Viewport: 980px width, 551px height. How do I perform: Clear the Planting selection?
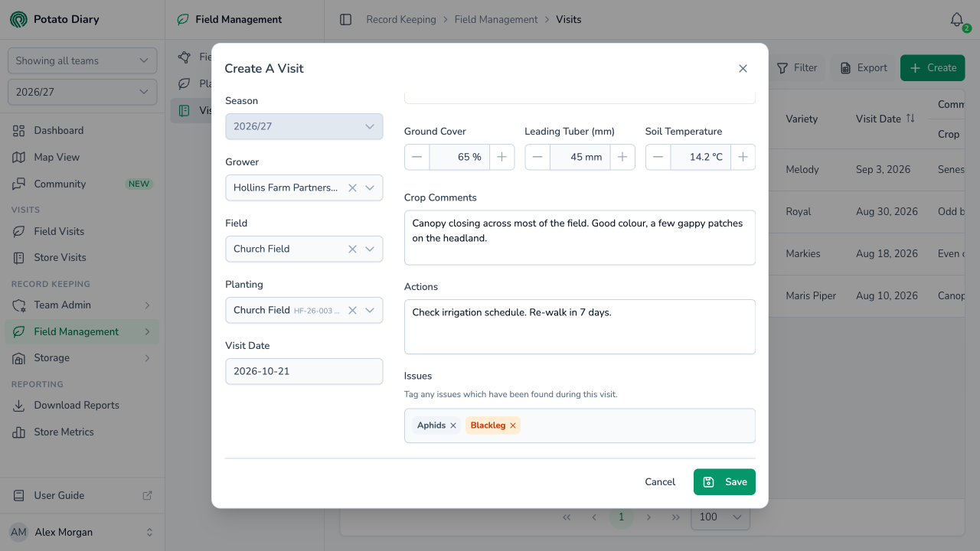pos(352,310)
